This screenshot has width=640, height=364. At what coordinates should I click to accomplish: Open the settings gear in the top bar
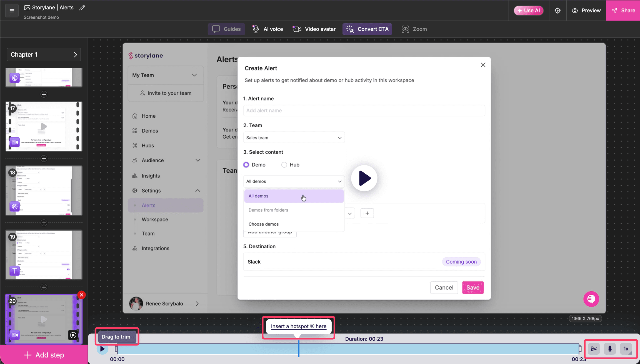557,10
